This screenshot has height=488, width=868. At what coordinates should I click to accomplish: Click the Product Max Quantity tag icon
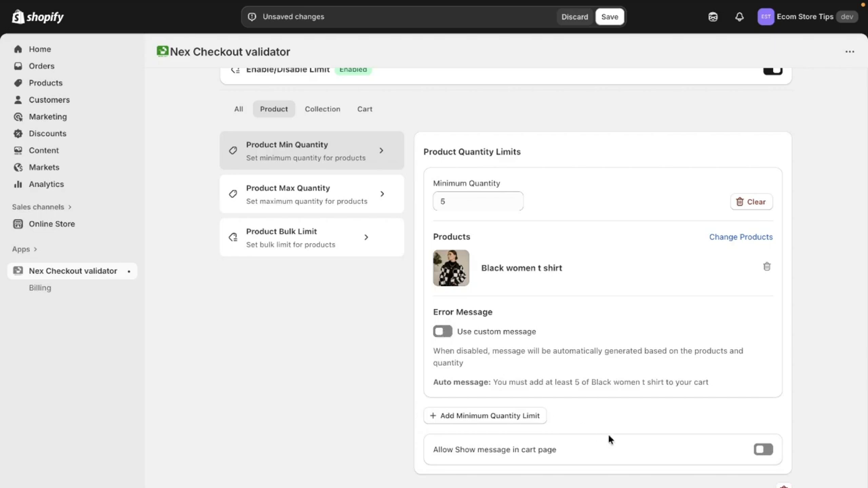coord(233,194)
